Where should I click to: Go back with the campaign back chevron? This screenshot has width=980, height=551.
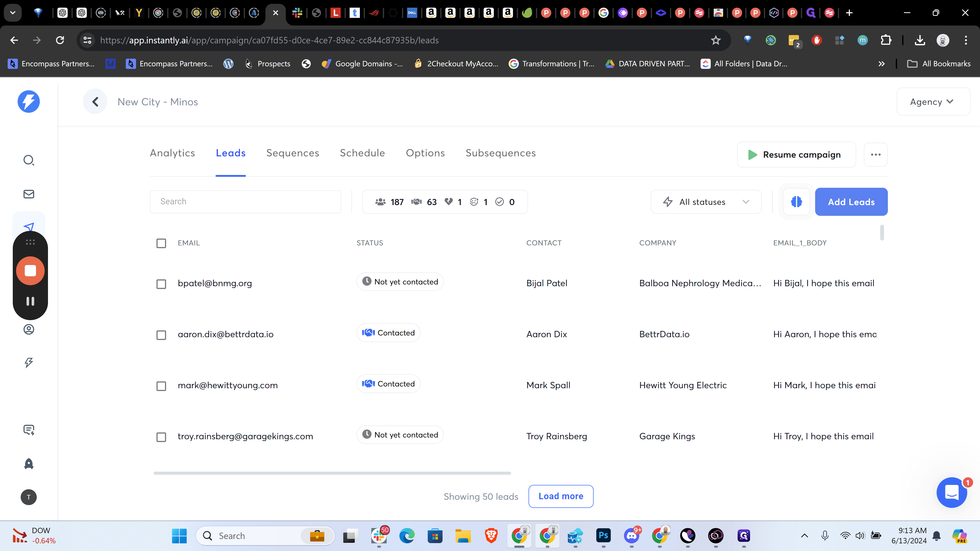pos(95,102)
